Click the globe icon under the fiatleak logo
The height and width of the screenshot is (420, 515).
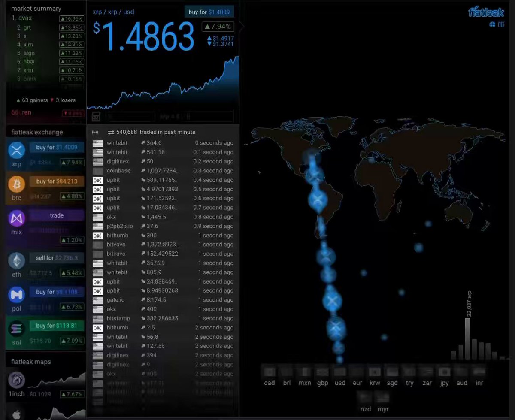[x=492, y=24]
